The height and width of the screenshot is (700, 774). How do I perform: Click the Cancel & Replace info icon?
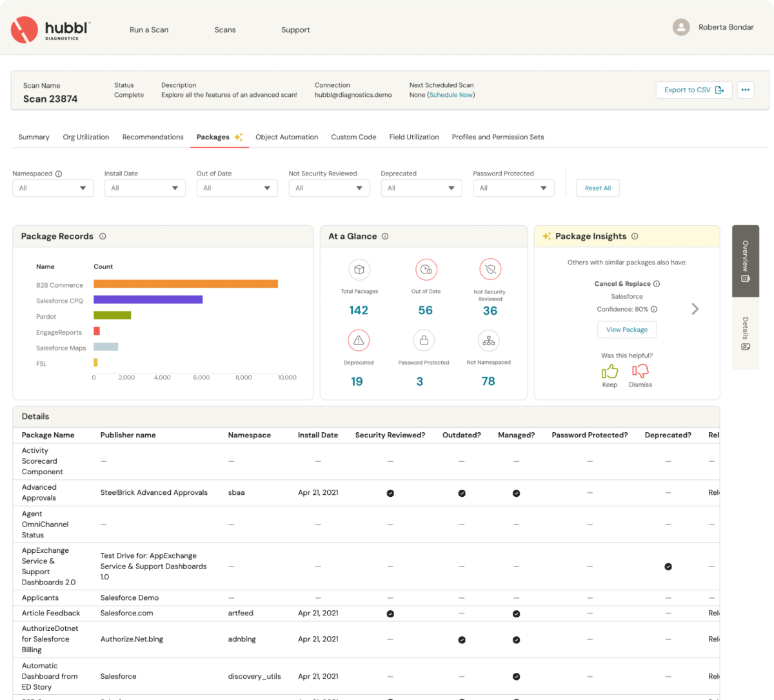pos(657,284)
